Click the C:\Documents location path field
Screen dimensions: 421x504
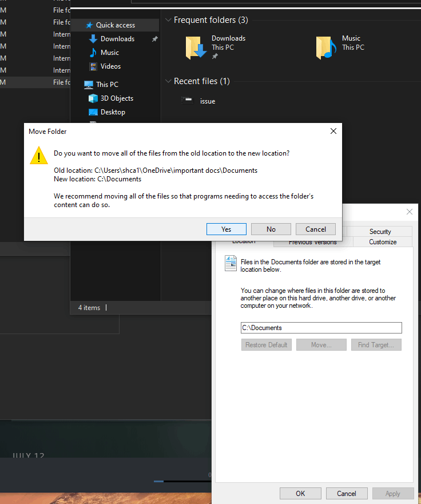click(x=321, y=328)
